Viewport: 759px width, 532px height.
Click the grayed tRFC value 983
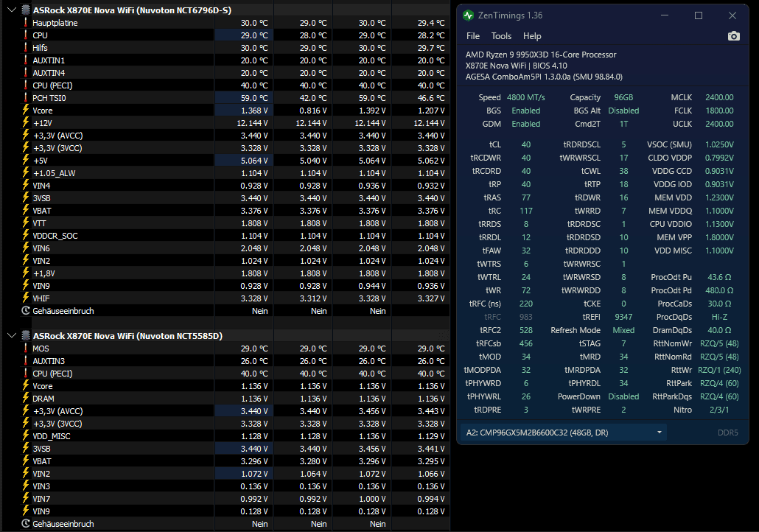pyautogui.click(x=526, y=317)
